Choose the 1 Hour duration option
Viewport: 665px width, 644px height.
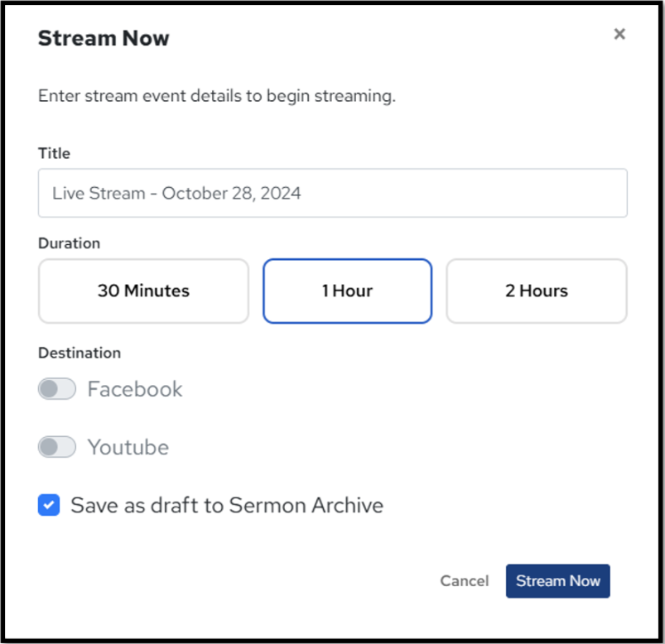pyautogui.click(x=347, y=291)
